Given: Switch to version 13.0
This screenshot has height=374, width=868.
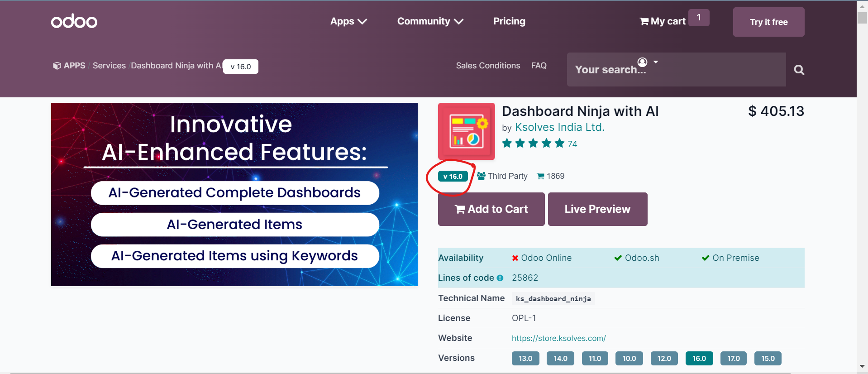Looking at the screenshot, I should (x=525, y=358).
